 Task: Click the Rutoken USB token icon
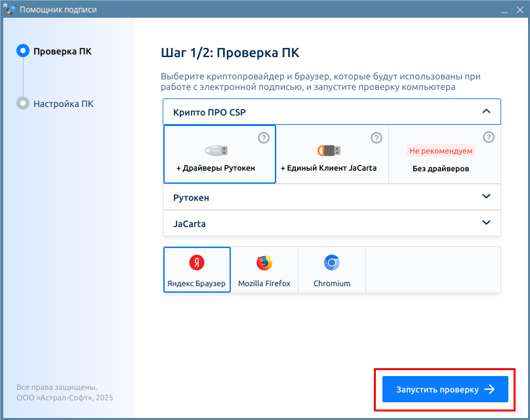[x=216, y=150]
